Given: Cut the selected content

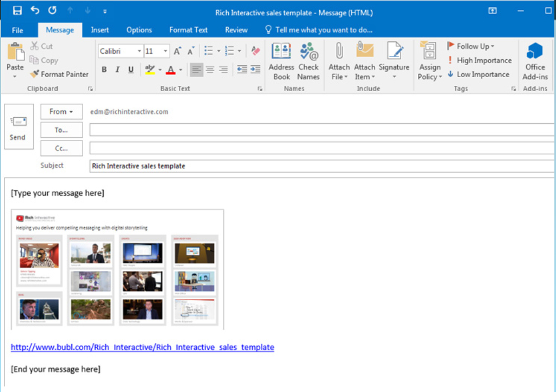Looking at the screenshot, I should pyautogui.click(x=41, y=46).
